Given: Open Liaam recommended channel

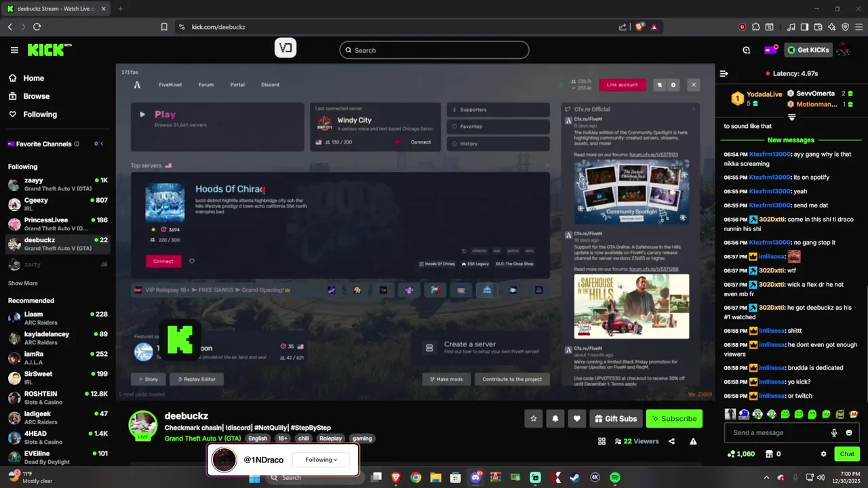Looking at the screenshot, I should pos(58,318).
